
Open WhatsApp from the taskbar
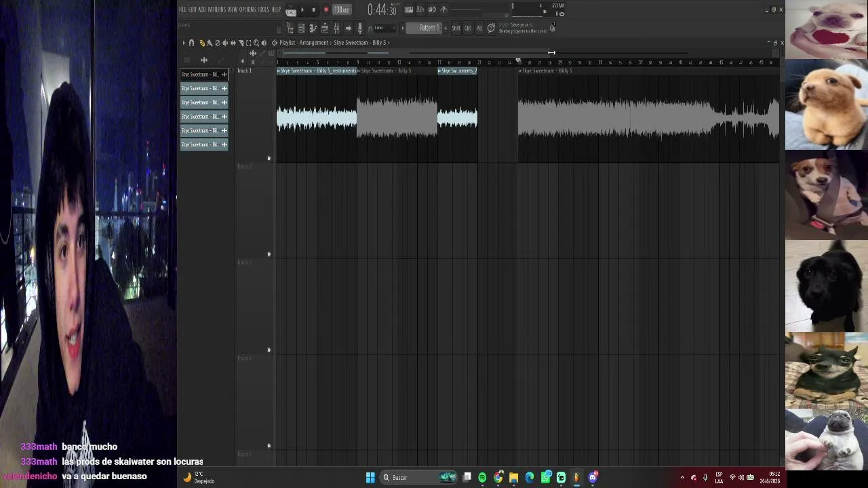[x=546, y=478]
